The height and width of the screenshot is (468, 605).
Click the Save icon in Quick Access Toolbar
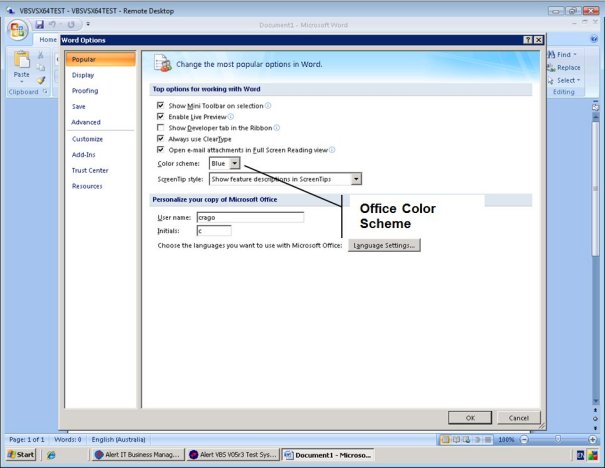[x=39, y=25]
